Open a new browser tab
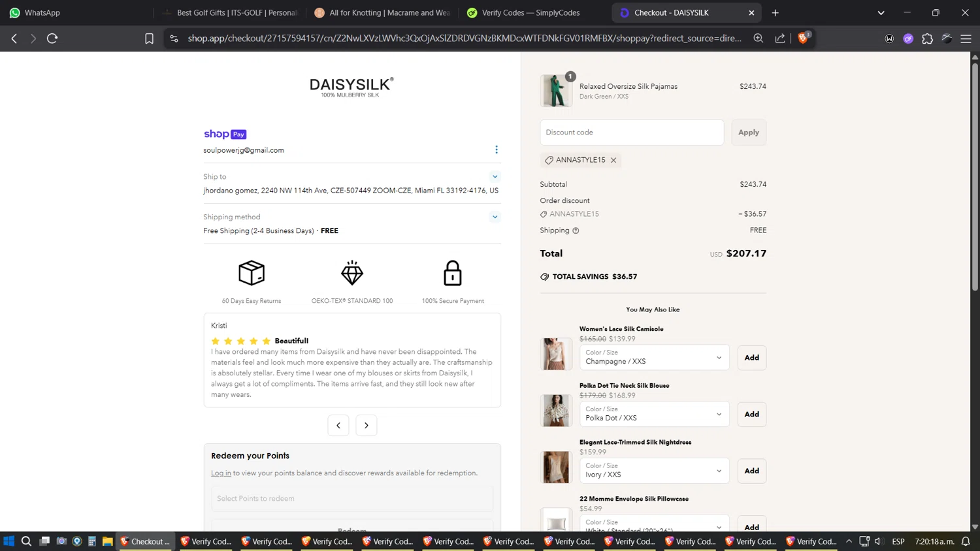Image resolution: width=980 pixels, height=551 pixels. (x=775, y=12)
